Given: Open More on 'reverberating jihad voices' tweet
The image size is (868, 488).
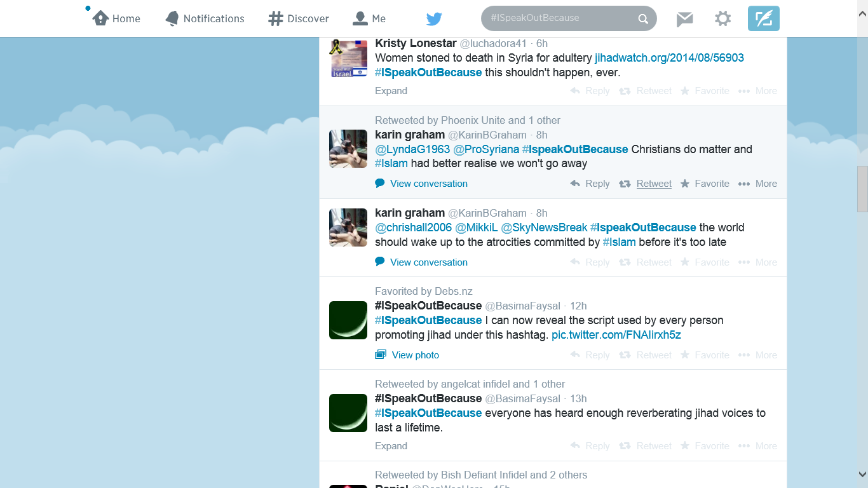Looking at the screenshot, I should tap(757, 446).
